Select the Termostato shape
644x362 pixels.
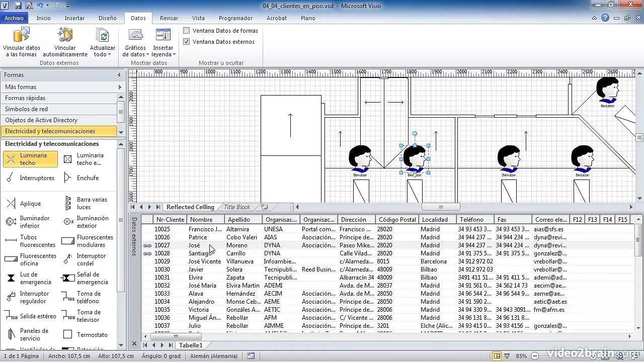pos(87,334)
